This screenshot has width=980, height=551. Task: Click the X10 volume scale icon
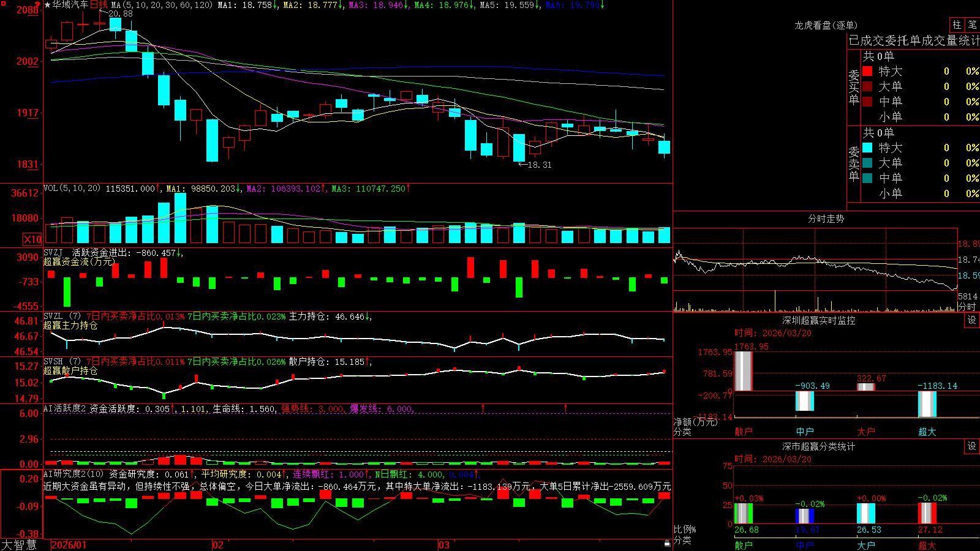[x=32, y=239]
